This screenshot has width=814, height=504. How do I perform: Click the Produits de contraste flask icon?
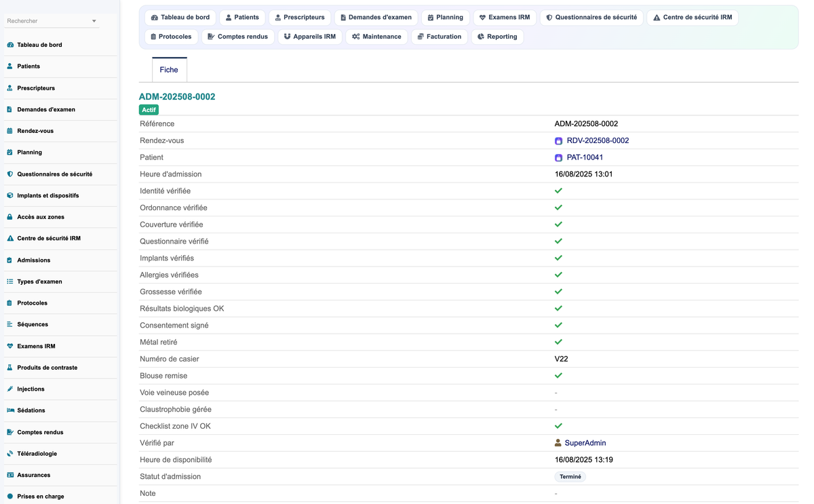[x=10, y=368]
